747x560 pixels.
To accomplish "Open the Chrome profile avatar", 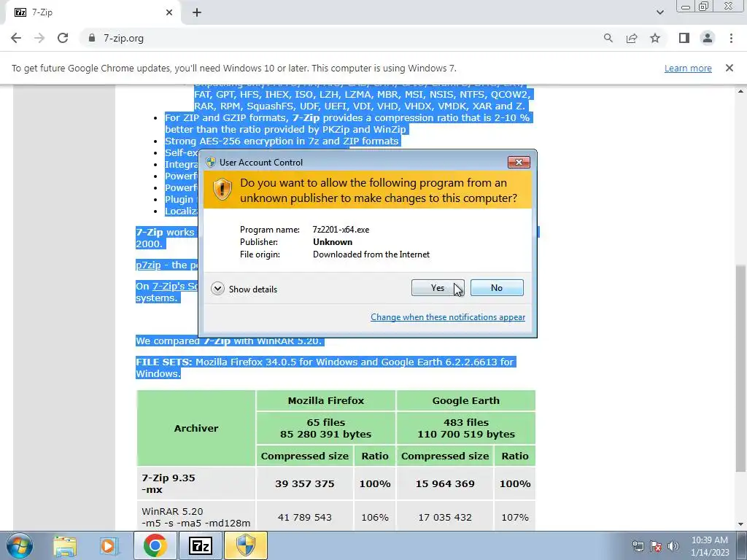I will (x=708, y=38).
